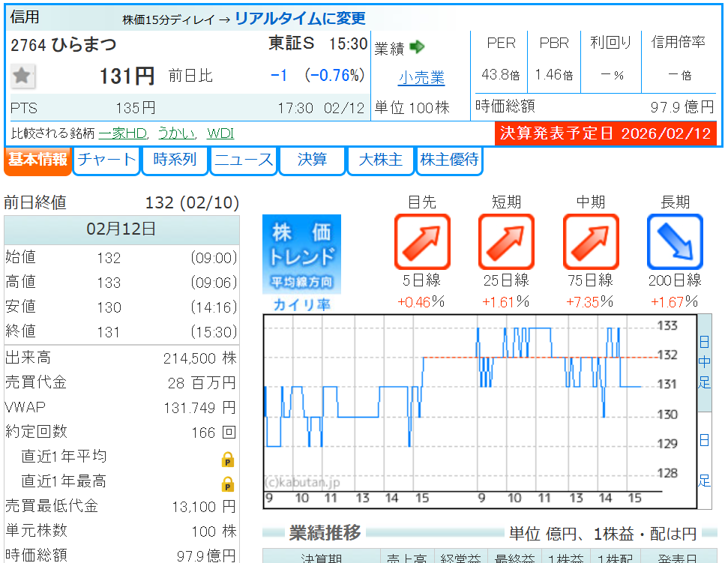Image resolution: width=728 pixels, height=563 pixels.
Task: Open compared stock 一家HD link
Action: (123, 133)
